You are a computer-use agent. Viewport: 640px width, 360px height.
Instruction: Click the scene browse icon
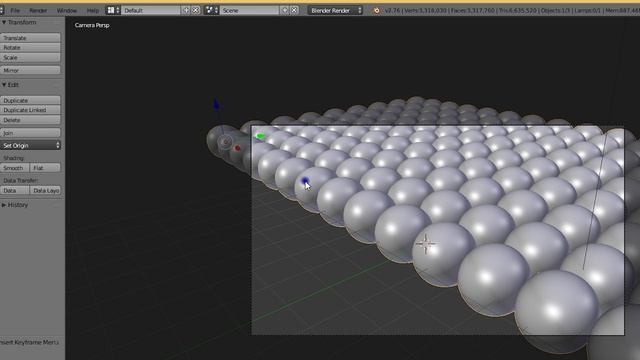pos(211,10)
